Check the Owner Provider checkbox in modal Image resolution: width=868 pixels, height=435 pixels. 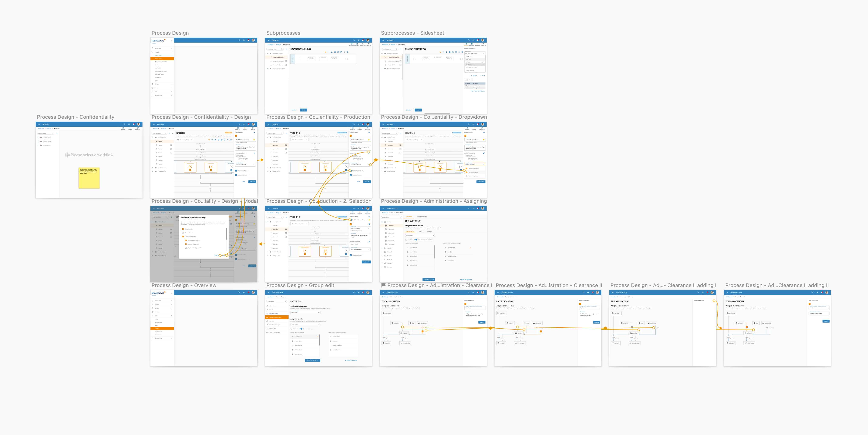183,233
